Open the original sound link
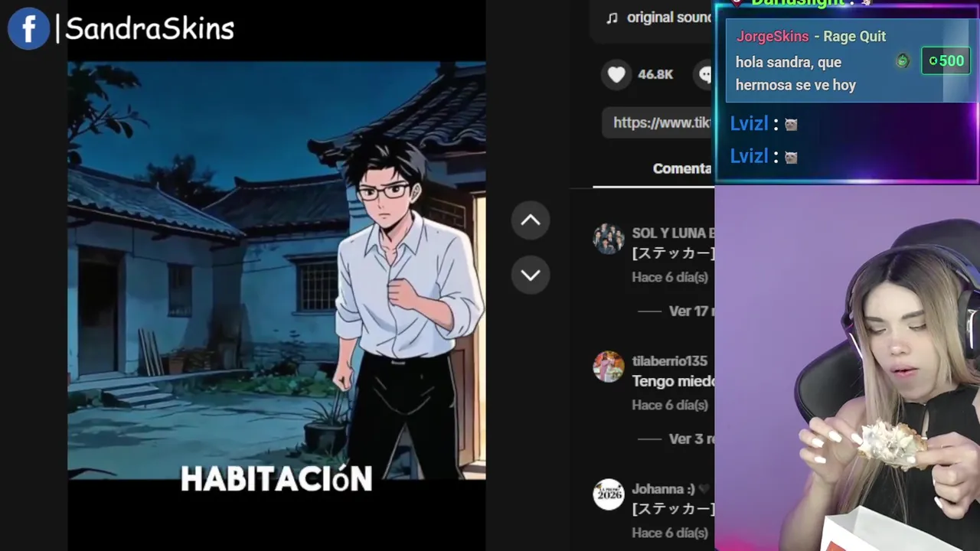 [x=670, y=18]
